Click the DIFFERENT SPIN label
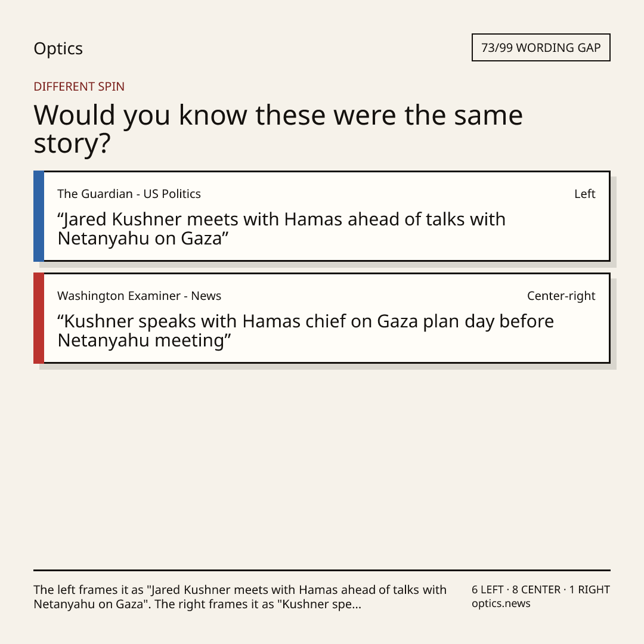The width and height of the screenshot is (644, 644). click(79, 86)
